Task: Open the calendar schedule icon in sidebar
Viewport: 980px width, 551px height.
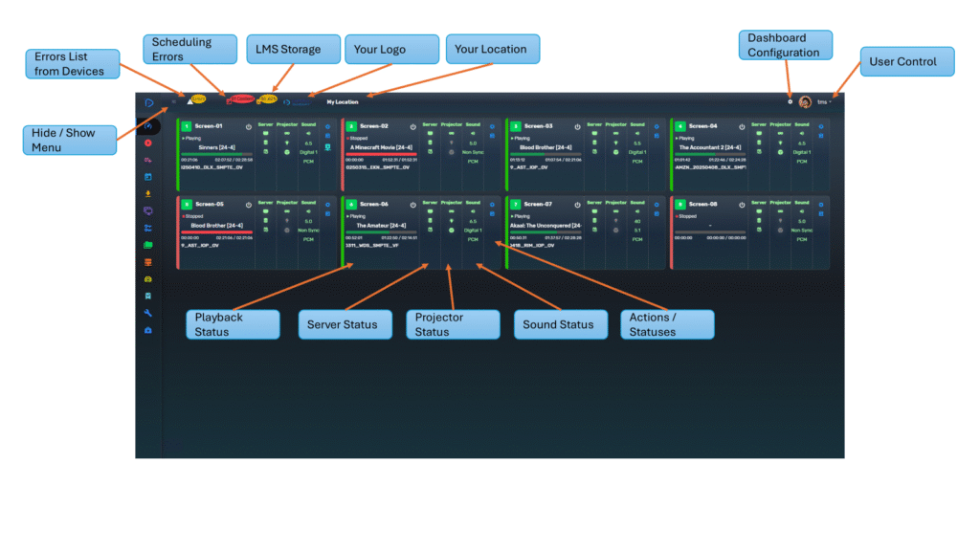Action: tap(148, 177)
